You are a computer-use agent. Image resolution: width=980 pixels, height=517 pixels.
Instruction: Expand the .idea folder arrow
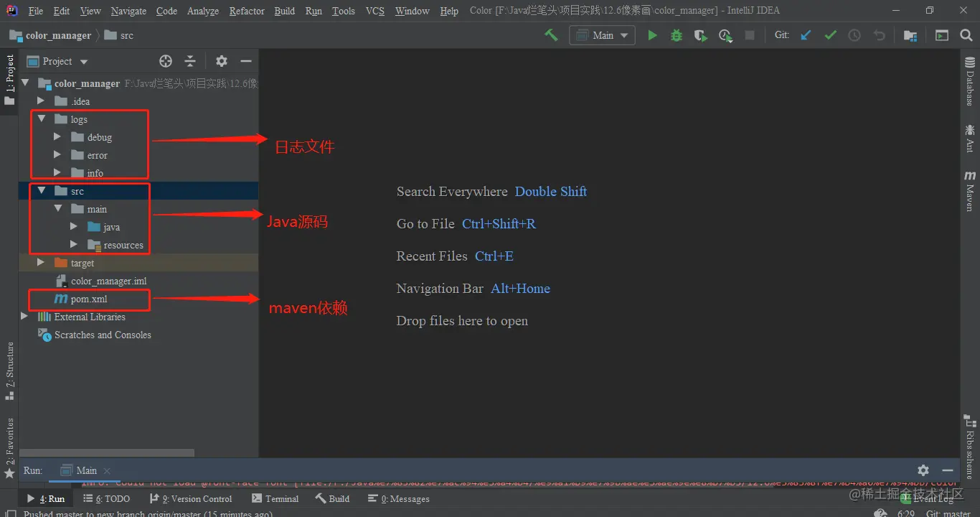pos(41,101)
